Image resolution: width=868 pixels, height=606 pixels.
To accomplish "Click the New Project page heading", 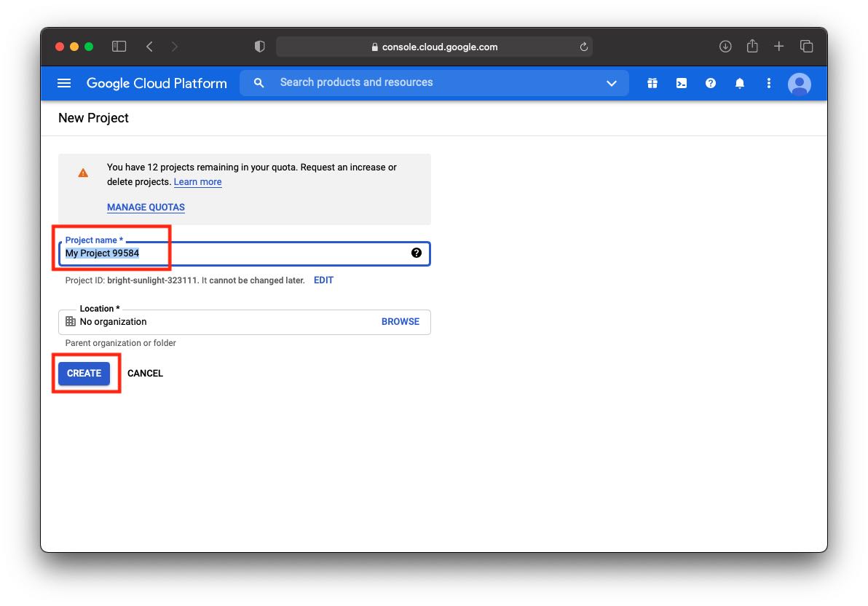I will click(x=93, y=118).
